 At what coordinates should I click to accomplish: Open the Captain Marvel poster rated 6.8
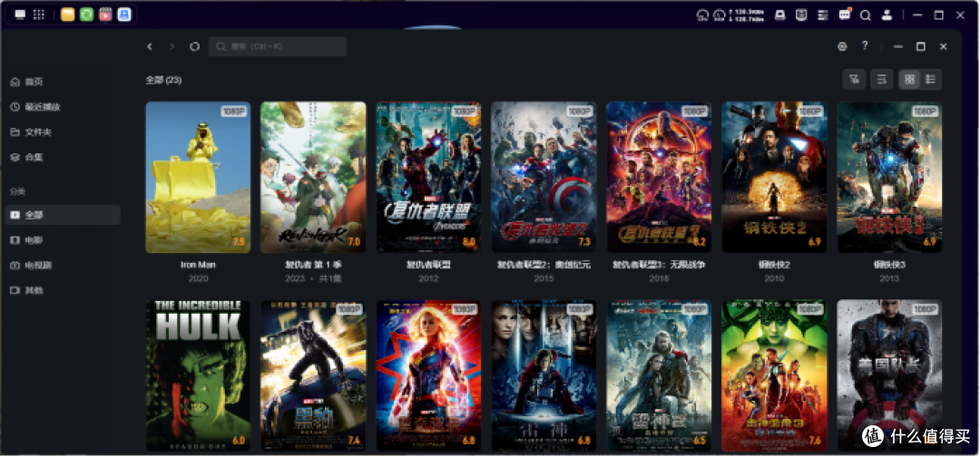pyautogui.click(x=428, y=375)
